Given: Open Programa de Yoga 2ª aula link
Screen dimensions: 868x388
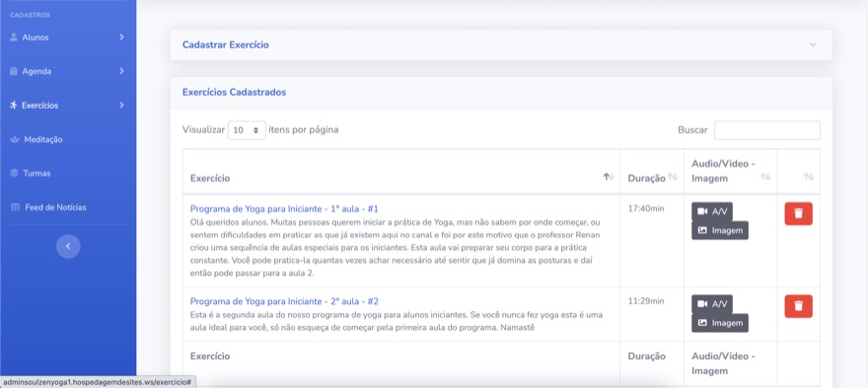Looking at the screenshot, I should click(x=284, y=301).
